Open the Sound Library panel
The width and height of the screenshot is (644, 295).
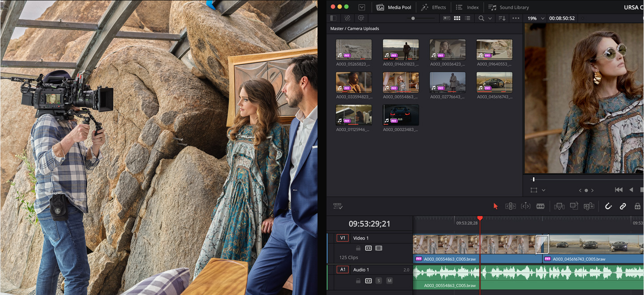509,7
